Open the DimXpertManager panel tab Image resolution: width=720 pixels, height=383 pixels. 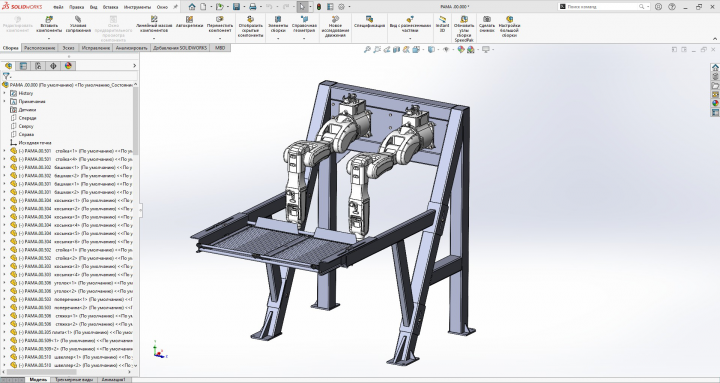click(x=53, y=66)
